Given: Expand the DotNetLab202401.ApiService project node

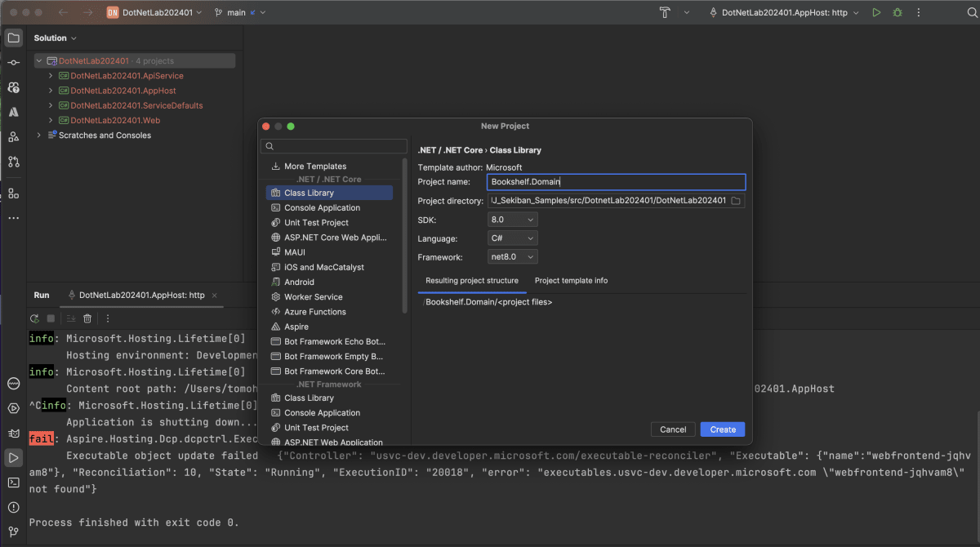Looking at the screenshot, I should (51, 76).
